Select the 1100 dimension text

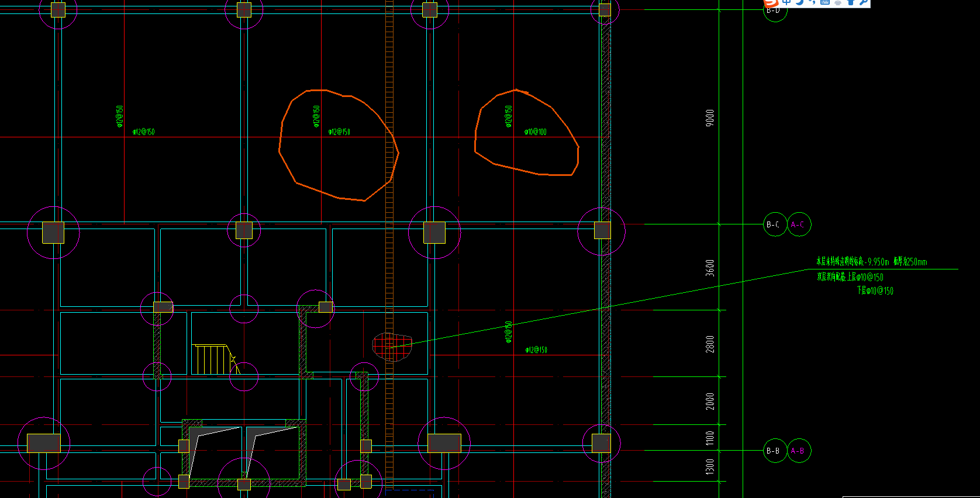tap(710, 438)
